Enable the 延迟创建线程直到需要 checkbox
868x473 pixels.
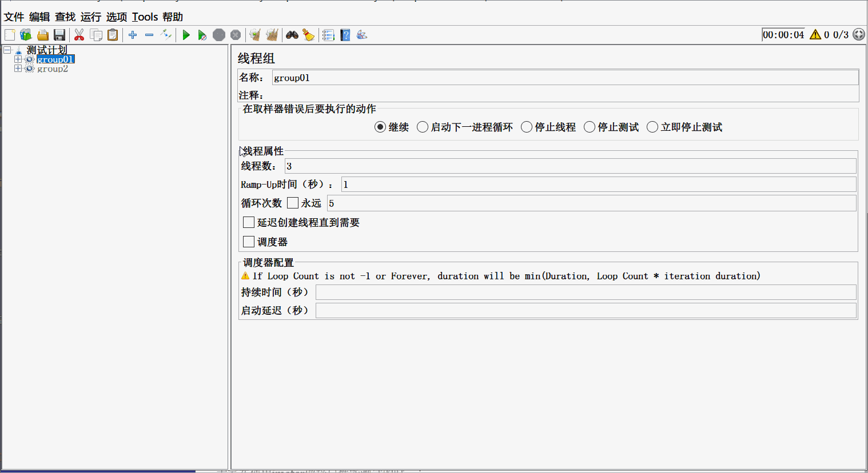tap(249, 222)
